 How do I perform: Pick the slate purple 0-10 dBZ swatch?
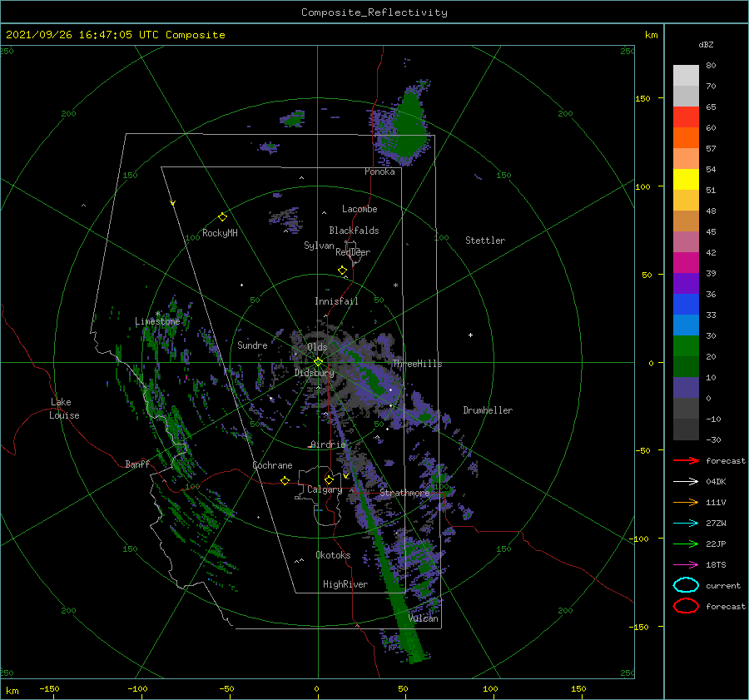click(686, 388)
